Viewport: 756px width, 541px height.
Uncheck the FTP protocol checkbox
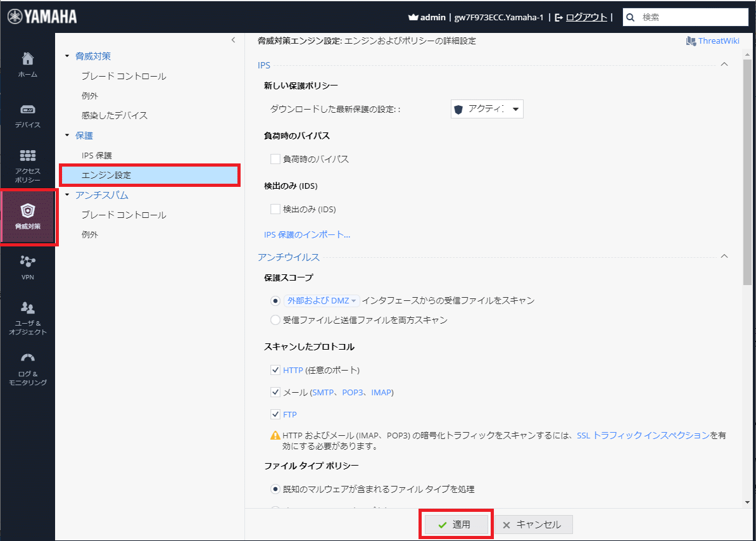coord(275,414)
